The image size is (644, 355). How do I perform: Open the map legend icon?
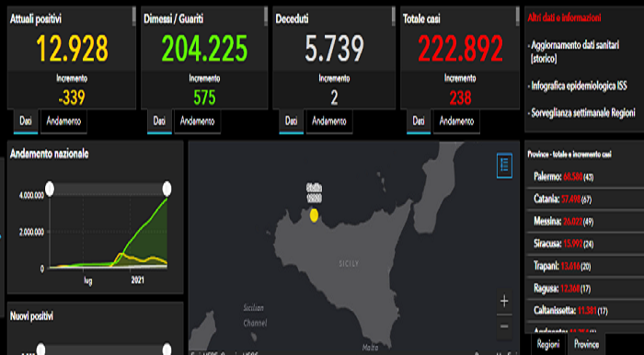[504, 166]
